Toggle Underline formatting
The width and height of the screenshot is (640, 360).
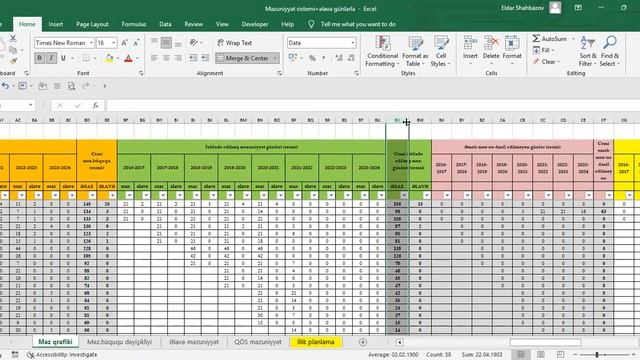tap(63, 58)
